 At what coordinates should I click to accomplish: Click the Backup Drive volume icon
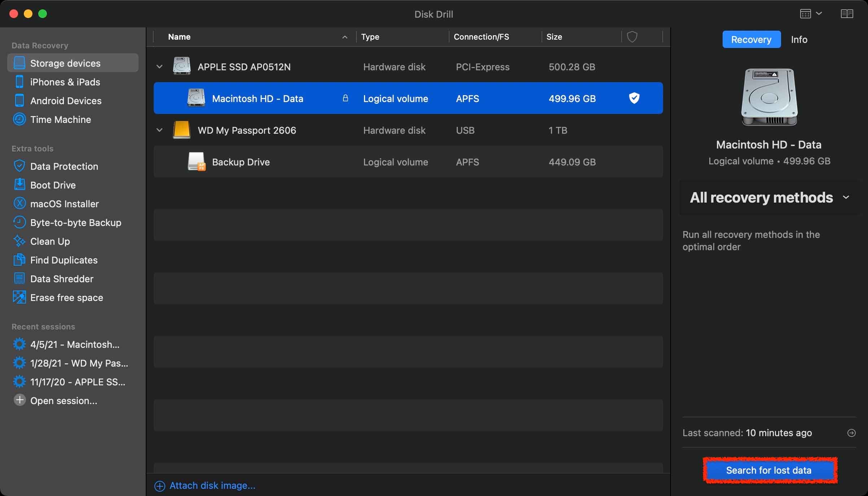[197, 161]
